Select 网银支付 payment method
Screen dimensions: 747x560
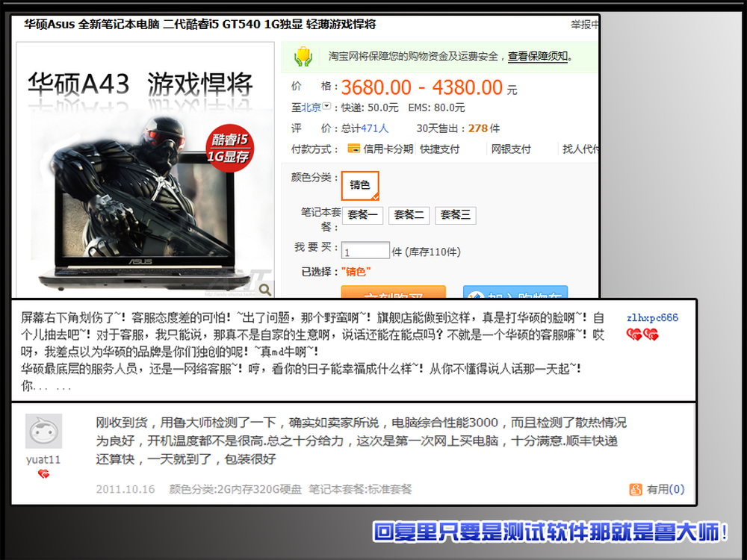[x=511, y=149]
